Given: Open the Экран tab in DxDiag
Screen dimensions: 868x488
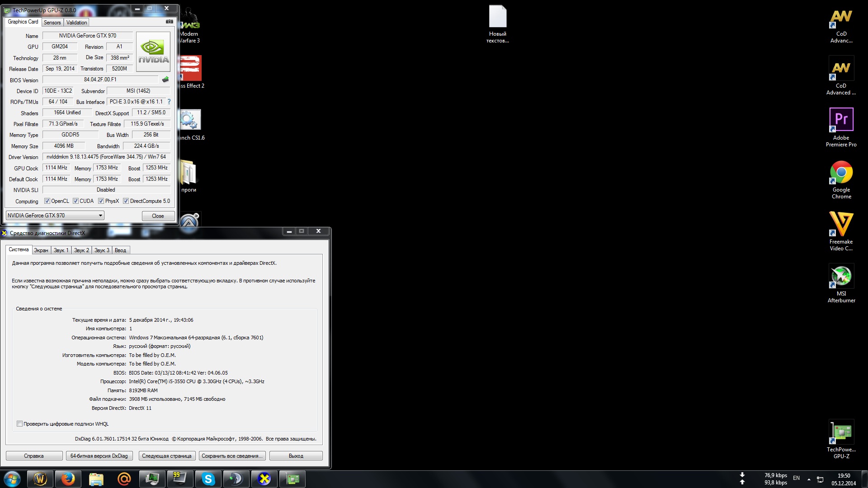Looking at the screenshot, I should [41, 250].
